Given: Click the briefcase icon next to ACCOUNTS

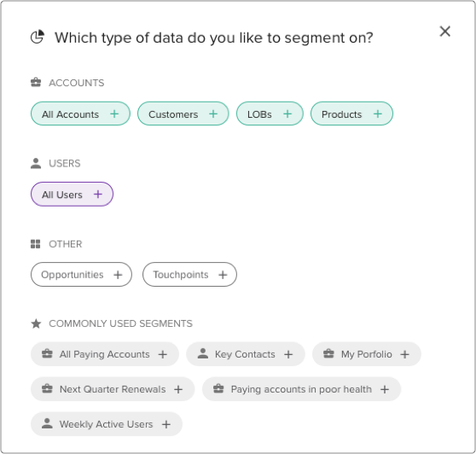Looking at the screenshot, I should coord(36,82).
